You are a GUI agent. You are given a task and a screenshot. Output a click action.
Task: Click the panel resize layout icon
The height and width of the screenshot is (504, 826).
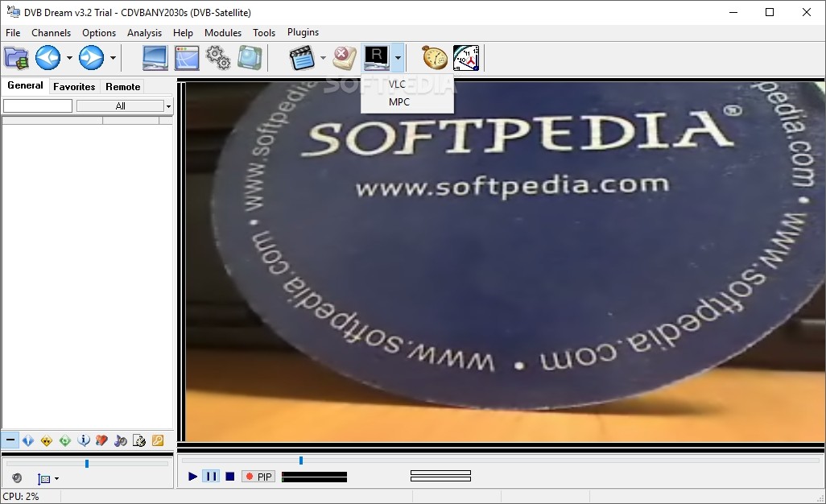pyautogui.click(x=43, y=479)
